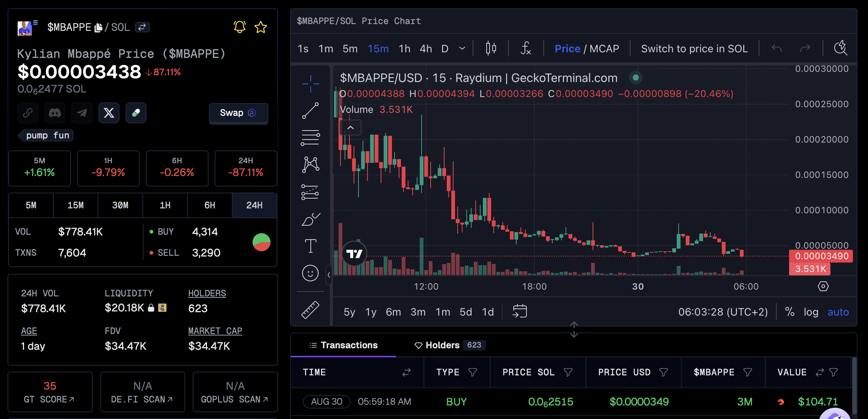Select the 6H stats tab
The height and width of the screenshot is (419, 868).
(x=210, y=205)
